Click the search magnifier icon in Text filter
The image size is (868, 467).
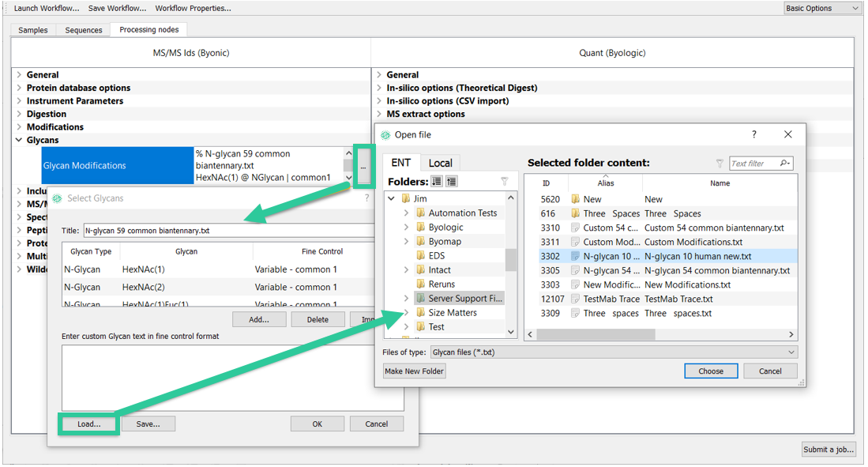(x=784, y=163)
